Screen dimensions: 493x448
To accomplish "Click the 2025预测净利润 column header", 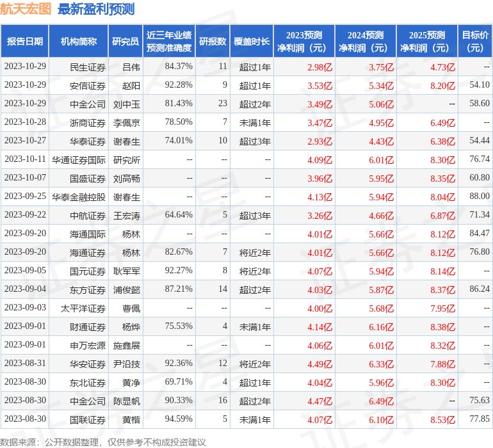I will (x=427, y=41).
